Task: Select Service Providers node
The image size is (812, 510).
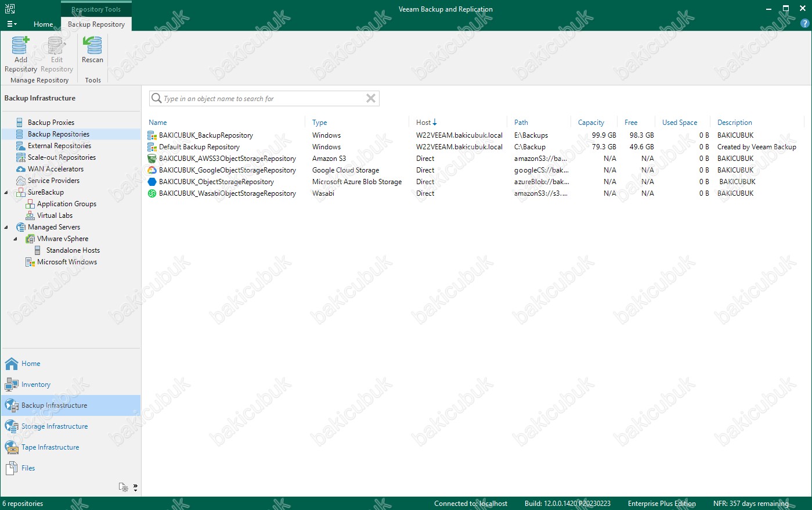Action: pyautogui.click(x=53, y=181)
